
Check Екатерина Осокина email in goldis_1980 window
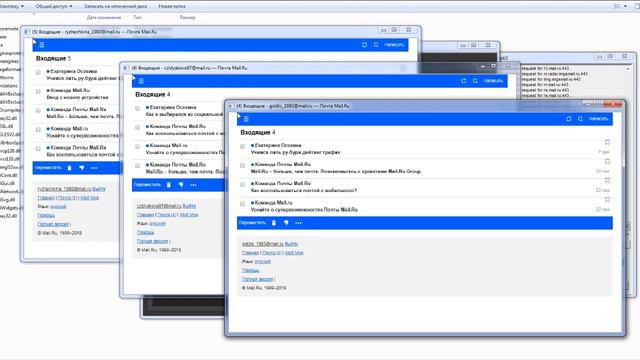242,146
